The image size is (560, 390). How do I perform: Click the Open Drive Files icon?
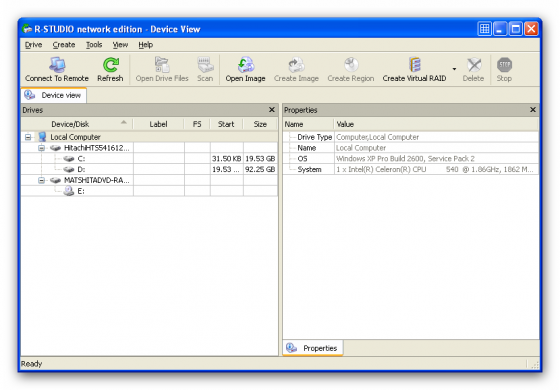(x=162, y=65)
